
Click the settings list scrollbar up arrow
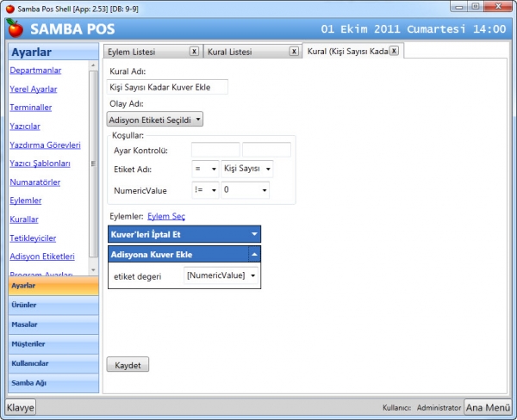click(93, 65)
